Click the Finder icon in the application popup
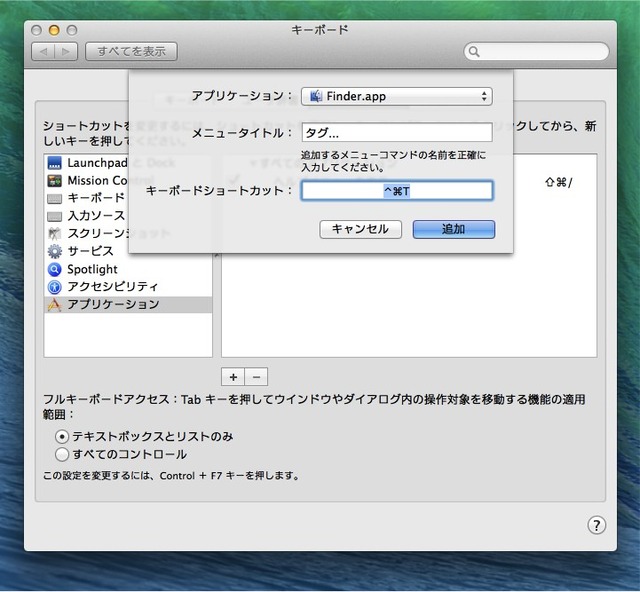Screen dimensions: 640x592 [316, 96]
